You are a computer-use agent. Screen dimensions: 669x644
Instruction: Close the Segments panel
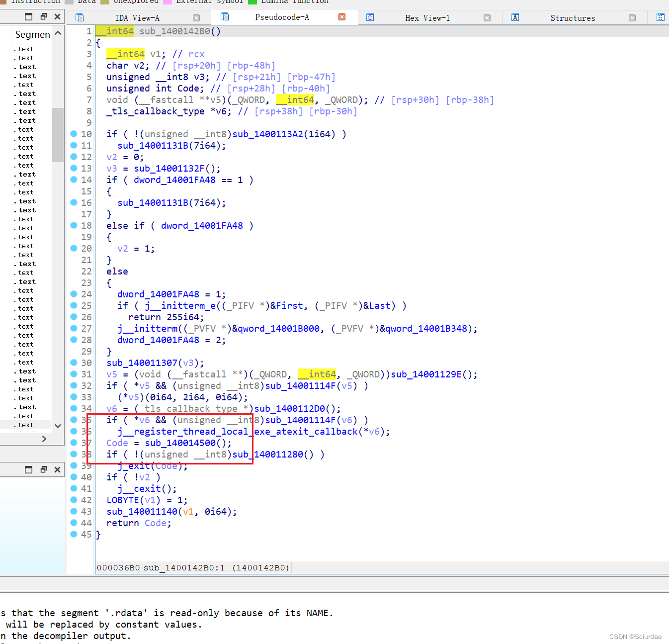[58, 16]
